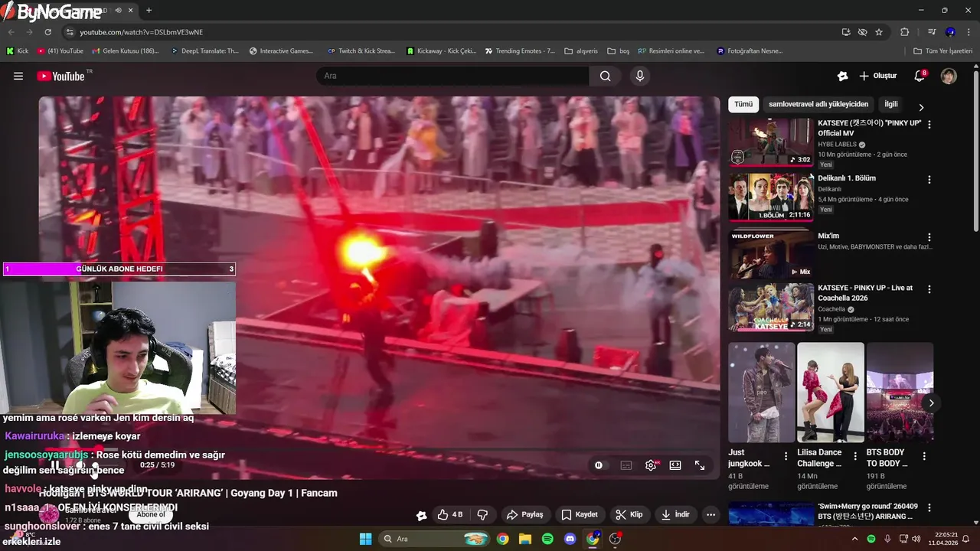Create a clip with Klip button

click(629, 514)
